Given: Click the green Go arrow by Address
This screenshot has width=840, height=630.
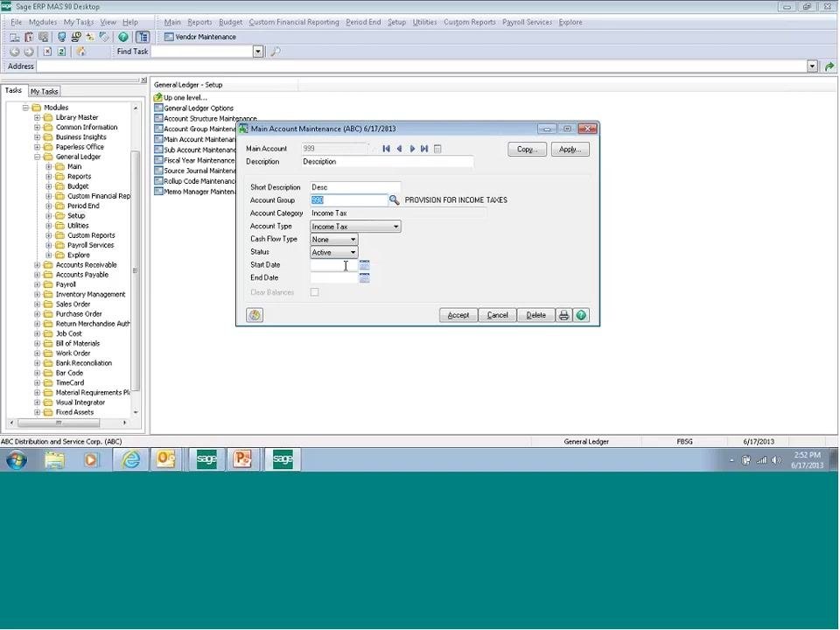Looking at the screenshot, I should coord(829,66).
